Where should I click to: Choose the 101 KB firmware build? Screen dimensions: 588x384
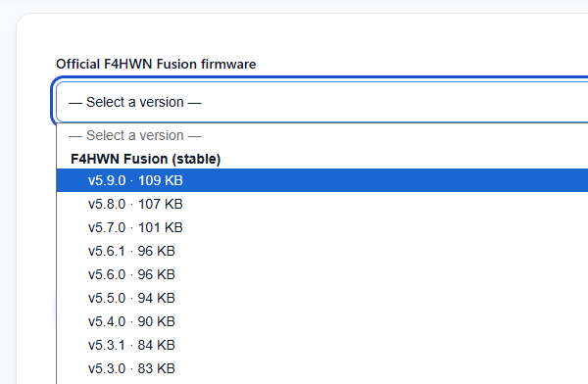click(x=322, y=227)
